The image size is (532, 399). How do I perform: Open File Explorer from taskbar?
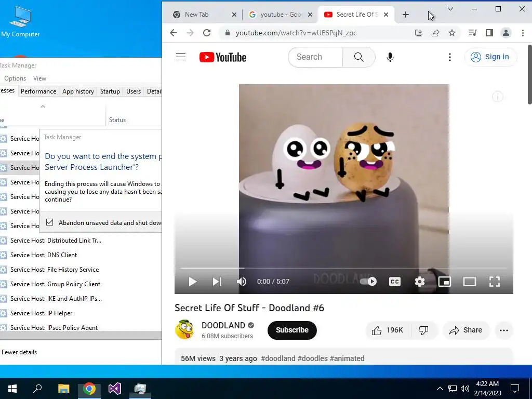[x=63, y=389]
